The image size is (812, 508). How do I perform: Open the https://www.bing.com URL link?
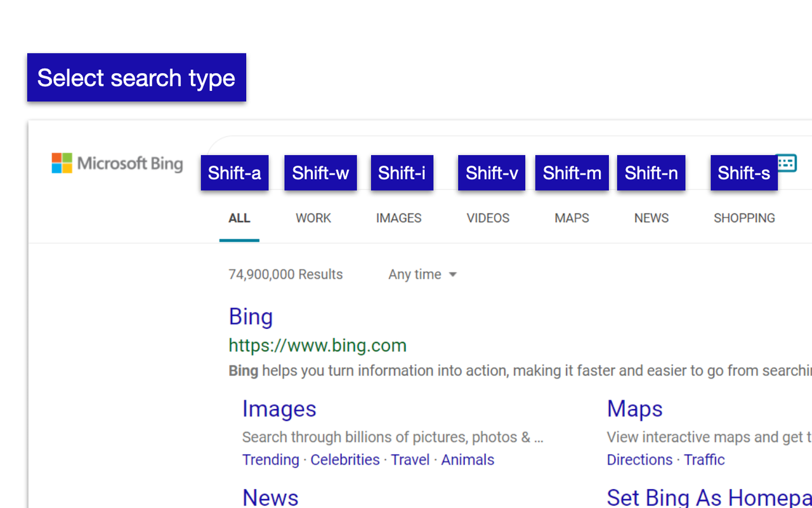tap(317, 345)
